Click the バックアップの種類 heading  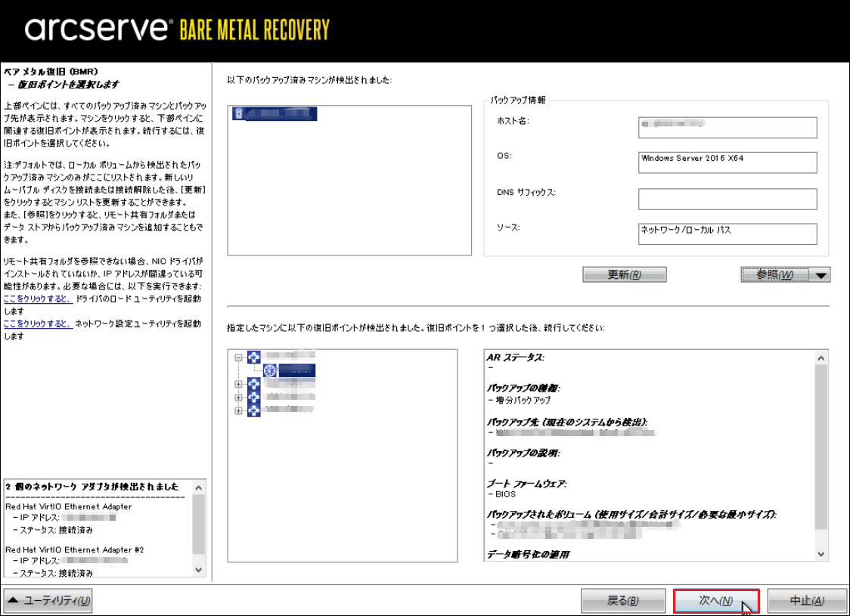[523, 388]
